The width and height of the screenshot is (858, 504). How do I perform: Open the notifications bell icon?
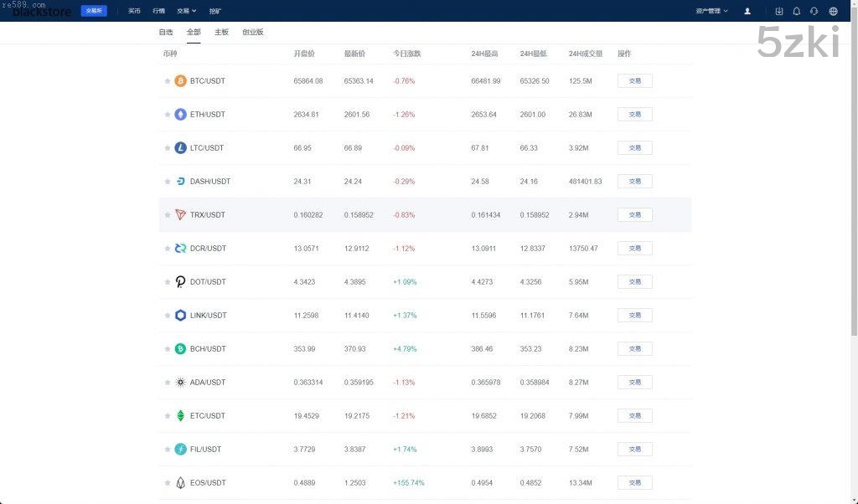[x=796, y=11]
